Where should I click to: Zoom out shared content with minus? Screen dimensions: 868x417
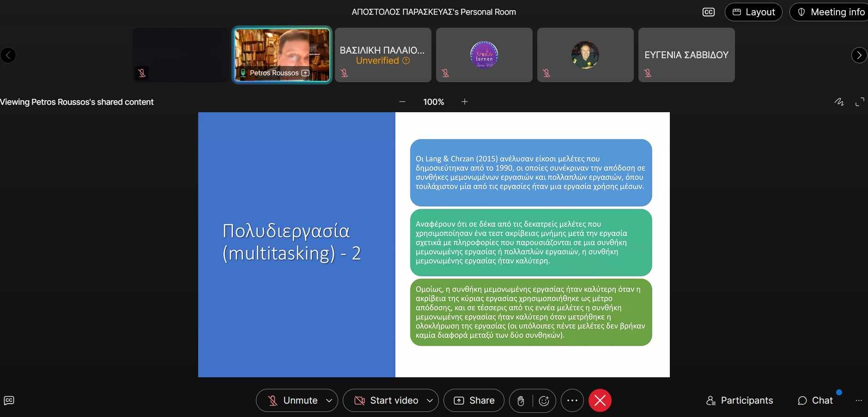point(402,102)
